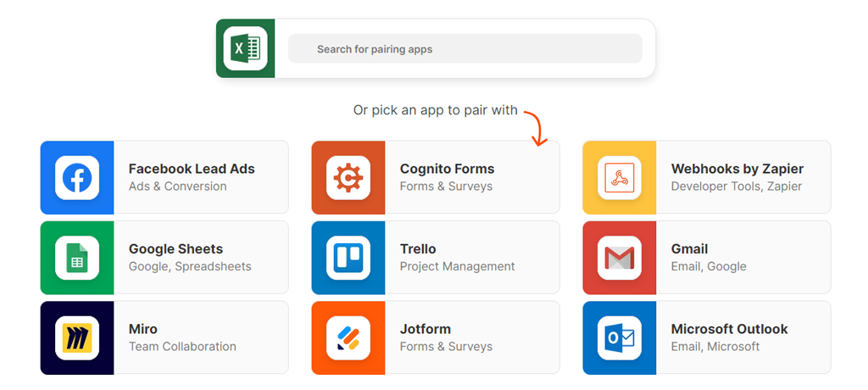The height and width of the screenshot is (390, 868).
Task: Select the Webhooks by Zapier title
Action: coord(737,169)
